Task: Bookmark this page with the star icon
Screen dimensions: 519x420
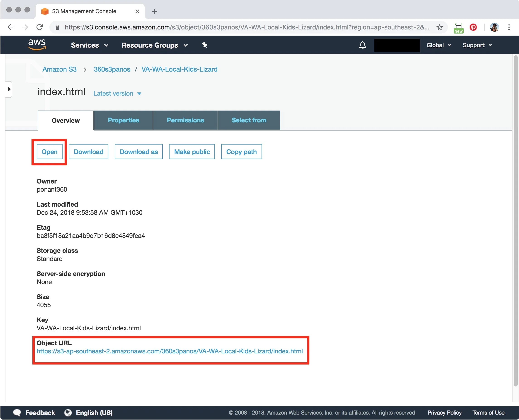Action: click(440, 27)
